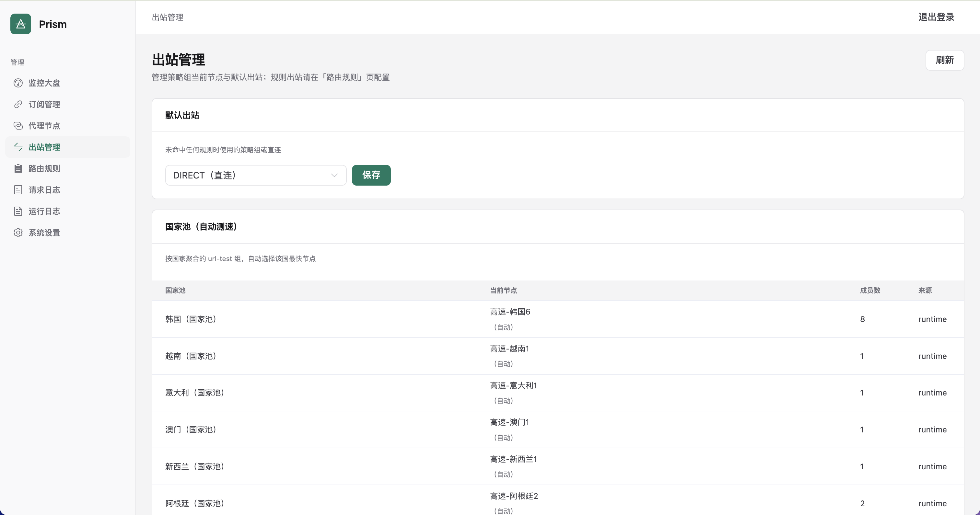
Task: View 运行日志 page
Action: [x=68, y=211]
